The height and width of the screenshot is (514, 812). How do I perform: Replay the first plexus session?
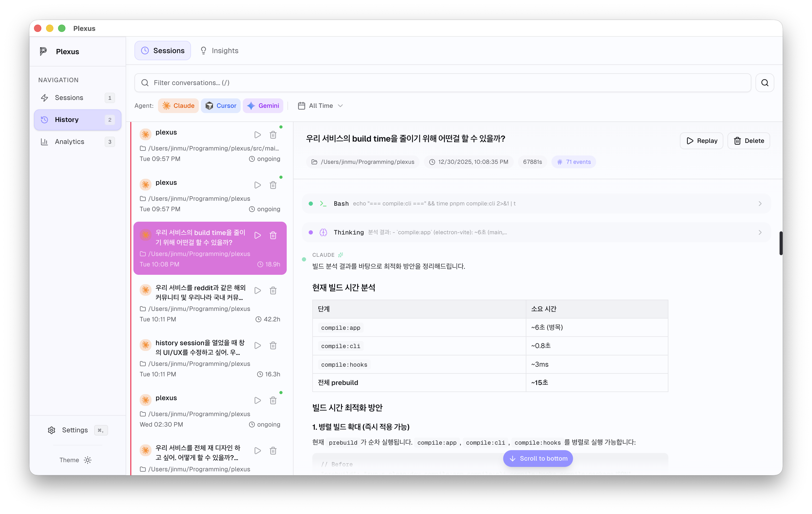click(x=257, y=134)
